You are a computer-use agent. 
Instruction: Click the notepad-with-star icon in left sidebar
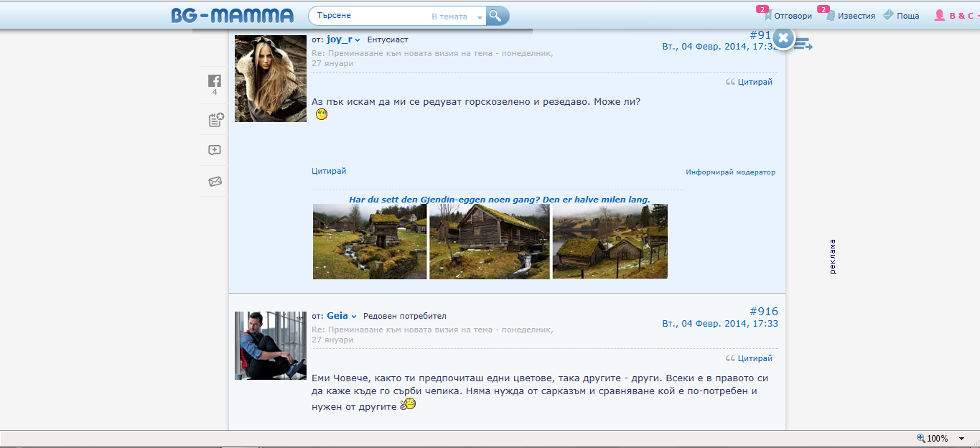[x=215, y=120]
